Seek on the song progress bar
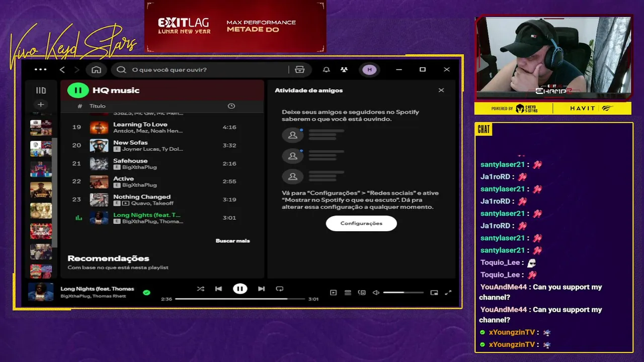This screenshot has width=644, height=362. click(x=240, y=299)
